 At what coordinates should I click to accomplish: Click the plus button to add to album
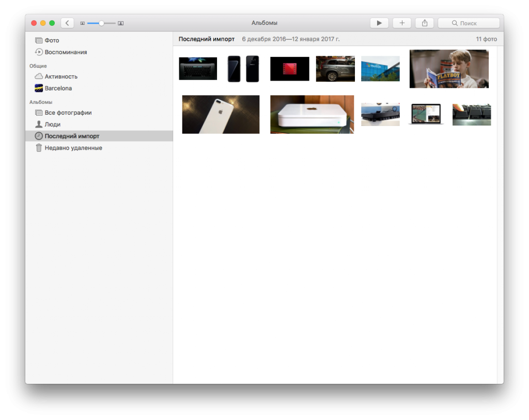coord(402,23)
